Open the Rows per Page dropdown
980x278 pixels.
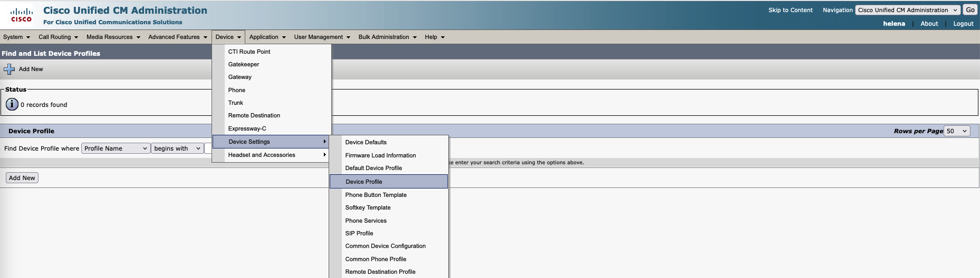[956, 131]
